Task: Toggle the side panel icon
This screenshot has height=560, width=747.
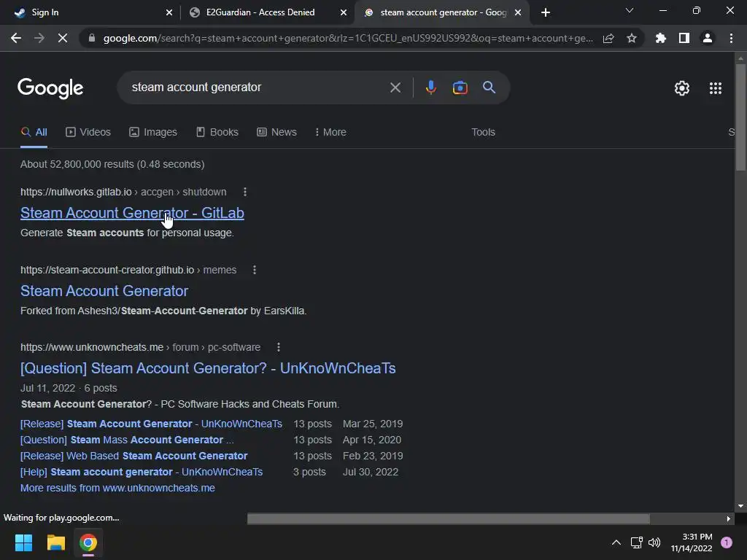Action: [684, 38]
